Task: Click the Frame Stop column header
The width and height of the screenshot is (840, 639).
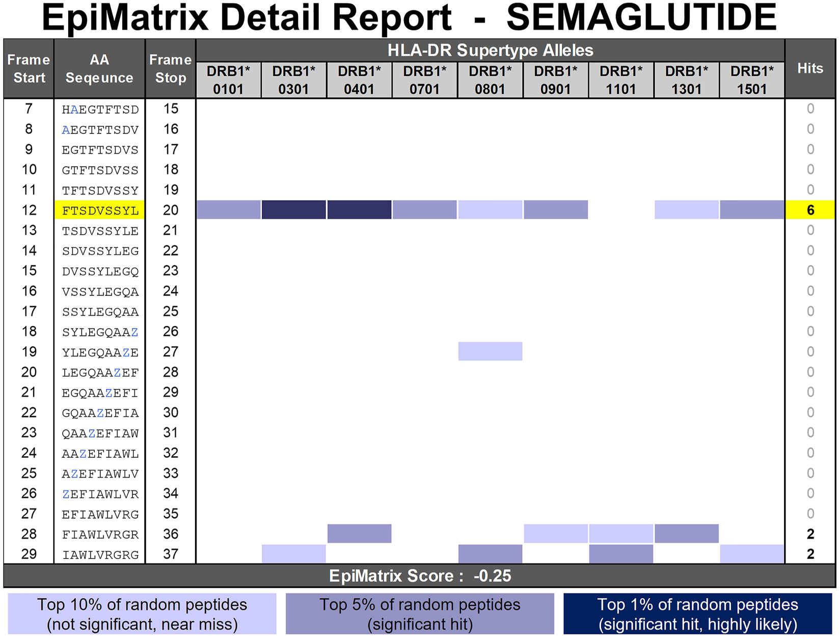Action: click(x=170, y=69)
